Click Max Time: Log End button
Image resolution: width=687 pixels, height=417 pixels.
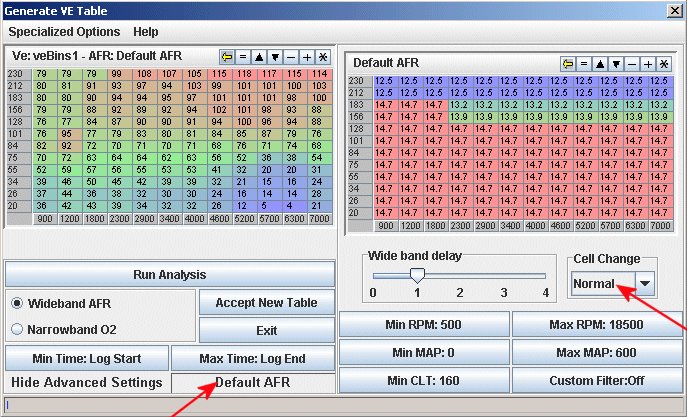click(x=253, y=358)
